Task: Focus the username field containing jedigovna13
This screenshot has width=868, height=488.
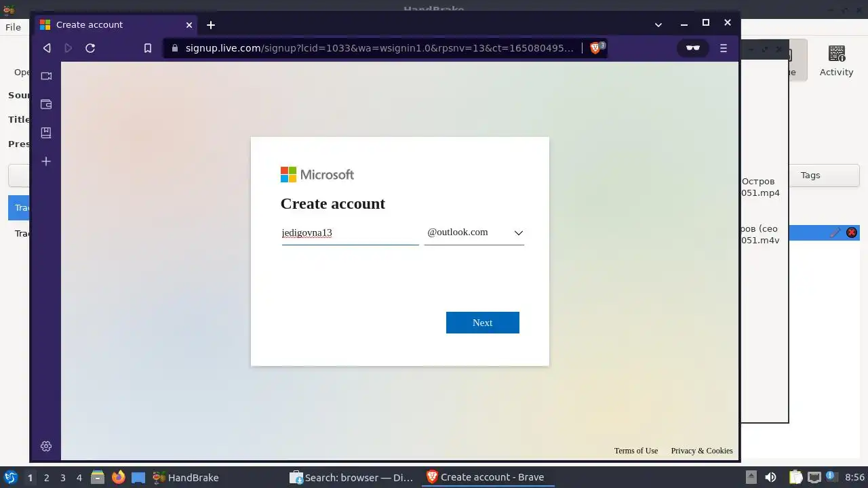Action: 350,232
